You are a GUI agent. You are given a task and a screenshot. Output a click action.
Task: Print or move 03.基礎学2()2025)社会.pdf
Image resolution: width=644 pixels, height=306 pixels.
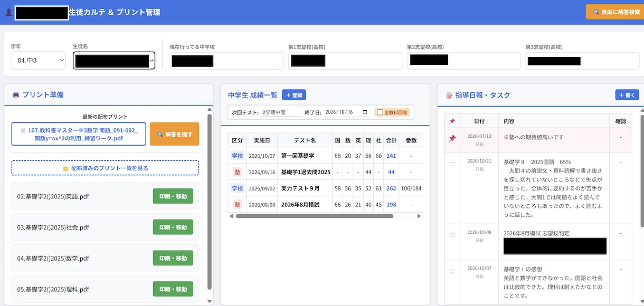[x=173, y=227]
